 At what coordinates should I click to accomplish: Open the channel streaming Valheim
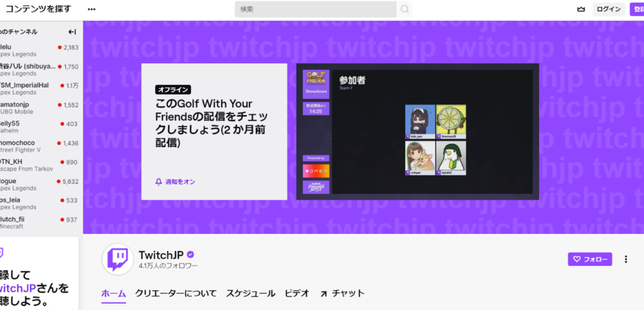tap(39, 126)
